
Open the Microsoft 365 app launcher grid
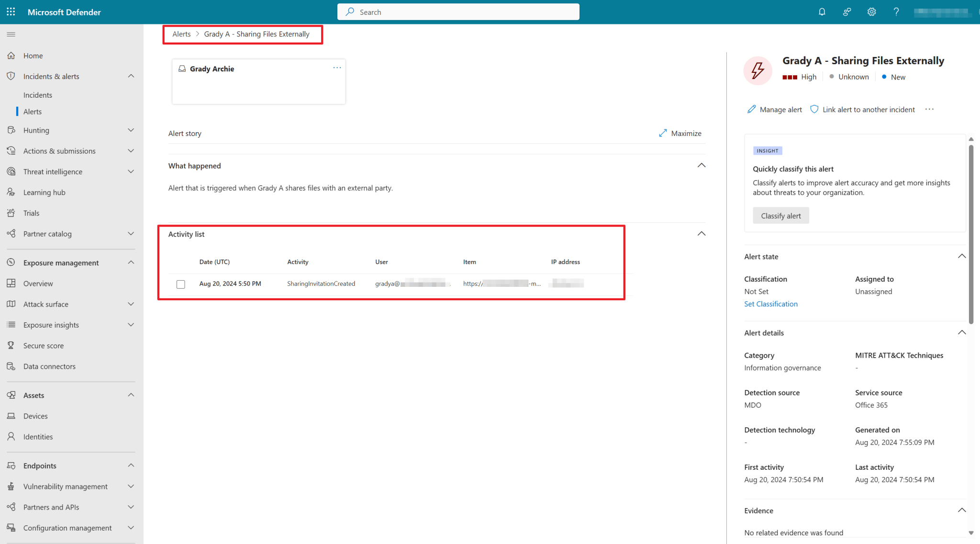11,11
